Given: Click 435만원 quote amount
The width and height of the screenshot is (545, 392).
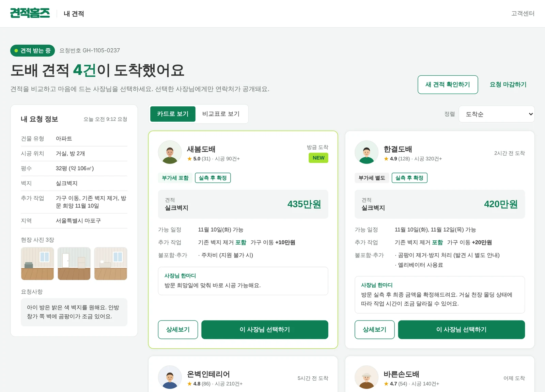Looking at the screenshot, I should pyautogui.click(x=304, y=204).
